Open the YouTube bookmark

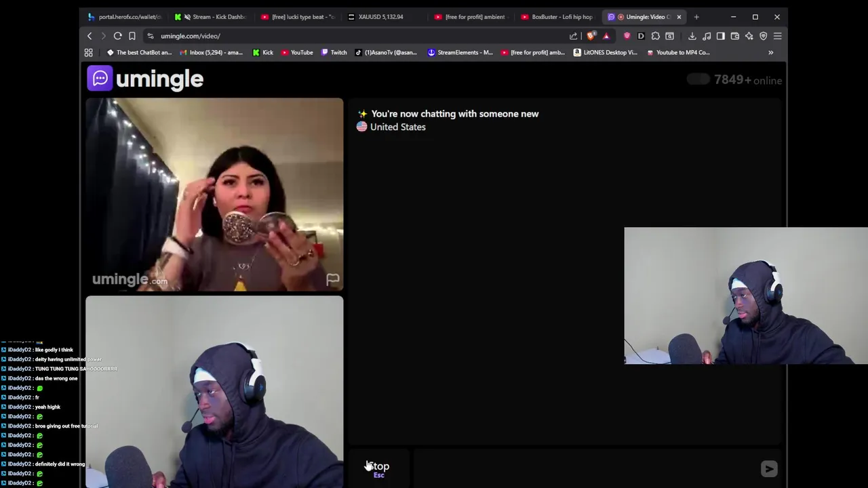click(297, 52)
